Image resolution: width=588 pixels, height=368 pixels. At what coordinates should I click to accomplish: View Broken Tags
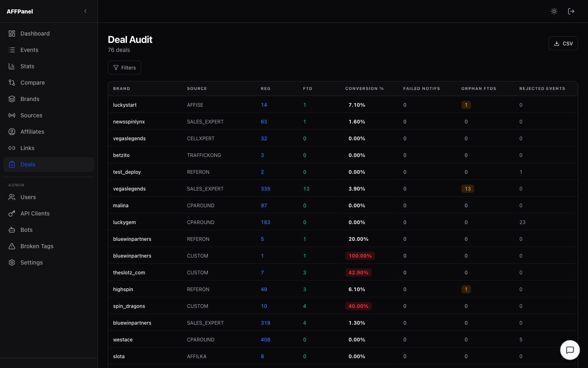pos(37,246)
